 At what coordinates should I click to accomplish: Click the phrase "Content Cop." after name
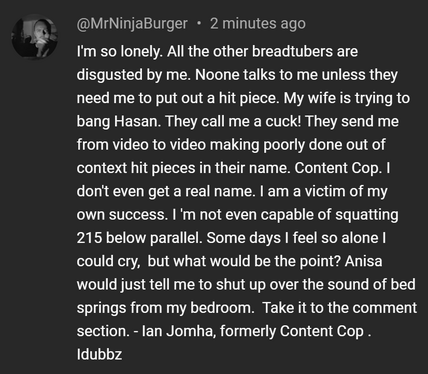coord(338,168)
